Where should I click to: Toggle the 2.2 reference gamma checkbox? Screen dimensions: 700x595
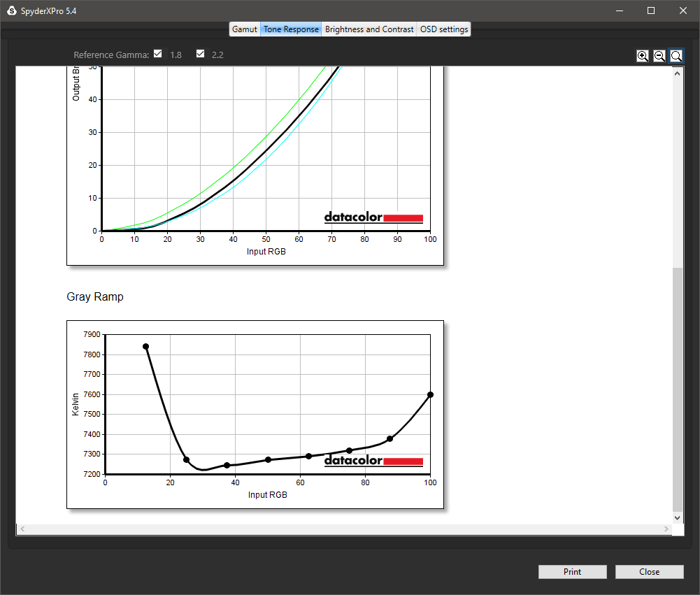tap(201, 54)
